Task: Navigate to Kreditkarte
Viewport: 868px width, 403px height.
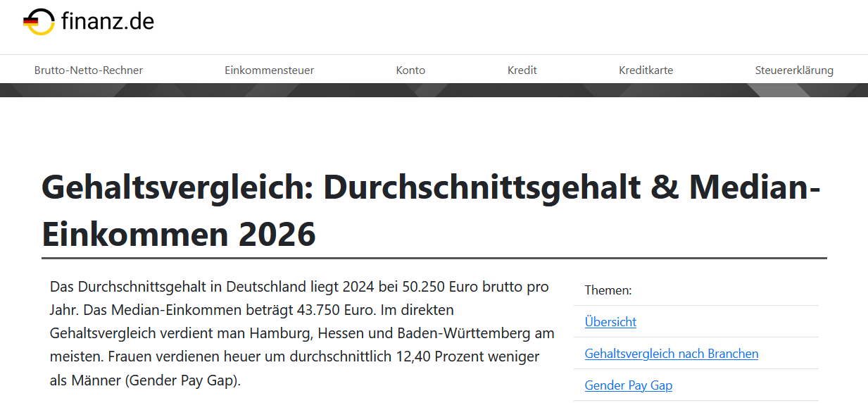Action: pos(646,70)
